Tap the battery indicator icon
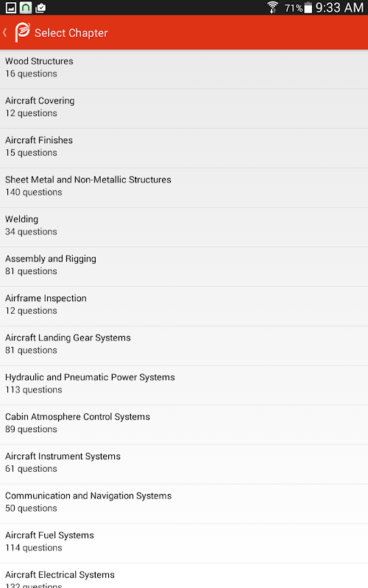Screen dimensions: 368x588 coord(308,7)
